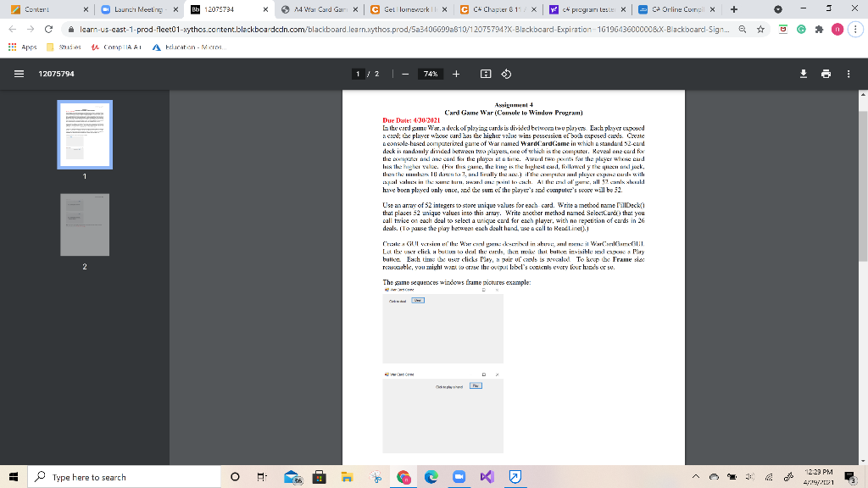The height and width of the screenshot is (488, 868).
Task: Zoom in the PDF with plus icon
Action: [455, 74]
